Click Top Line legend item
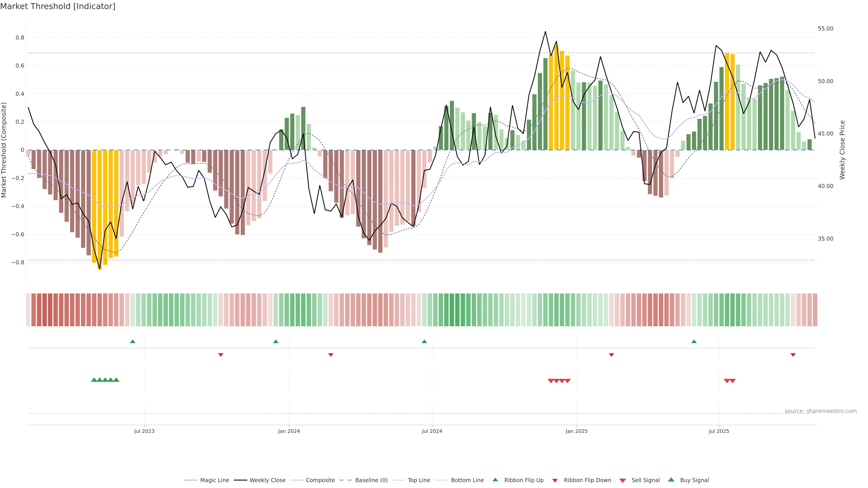868x488 pixels. coord(419,480)
